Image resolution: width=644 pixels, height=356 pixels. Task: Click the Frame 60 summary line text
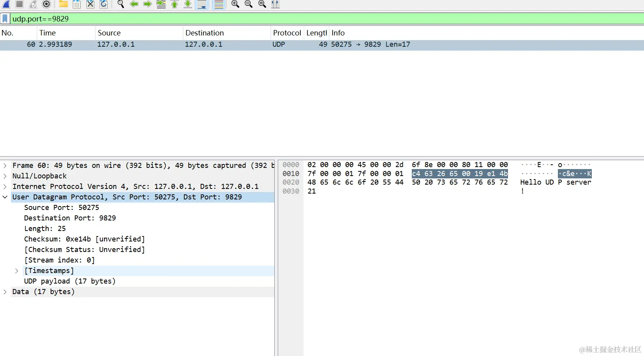pyautogui.click(x=143, y=166)
